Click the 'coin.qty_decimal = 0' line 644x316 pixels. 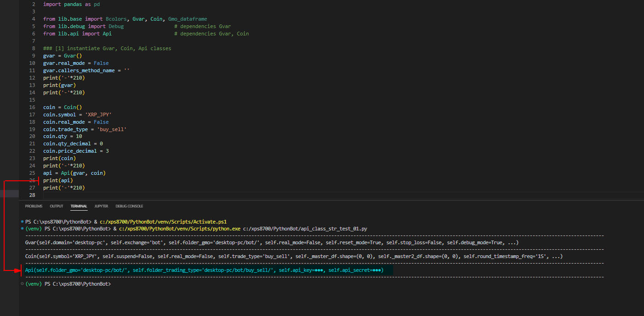coord(73,144)
